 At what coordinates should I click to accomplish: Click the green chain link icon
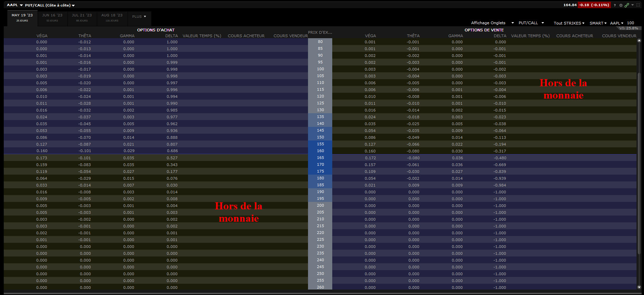(x=627, y=5)
